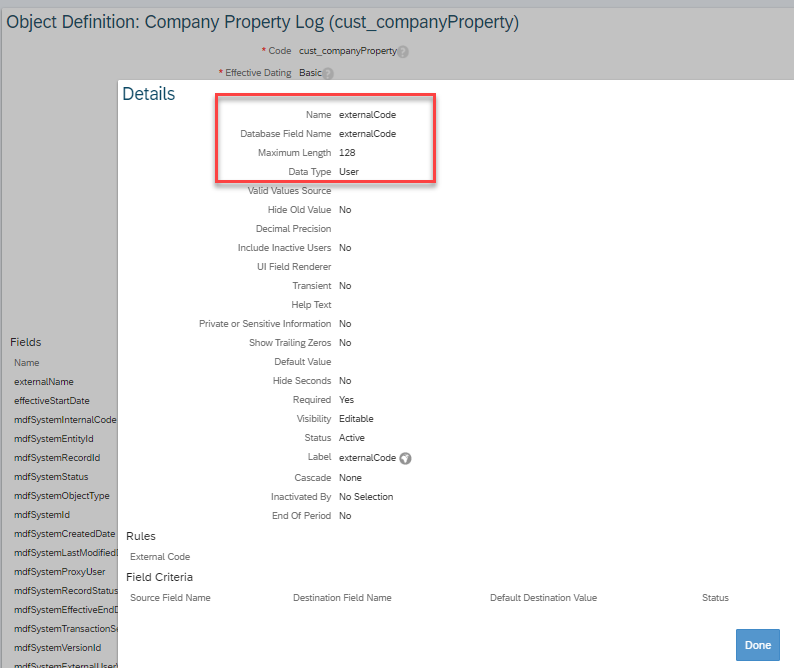This screenshot has width=794, height=668.
Task: Select mdfSystemProxyUser field row
Action: 60,572
